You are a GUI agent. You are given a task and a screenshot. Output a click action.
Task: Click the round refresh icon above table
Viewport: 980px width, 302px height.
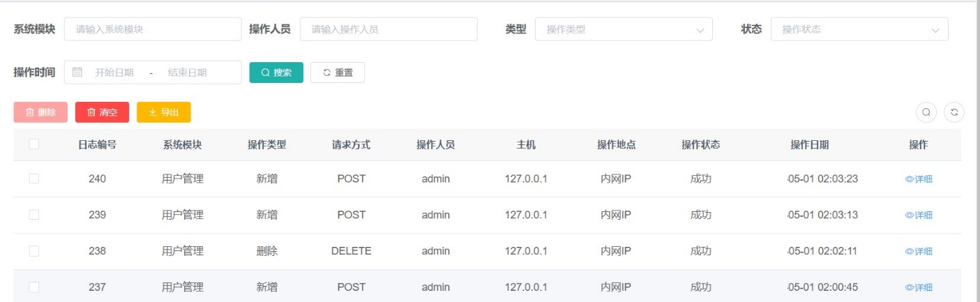[x=953, y=112]
